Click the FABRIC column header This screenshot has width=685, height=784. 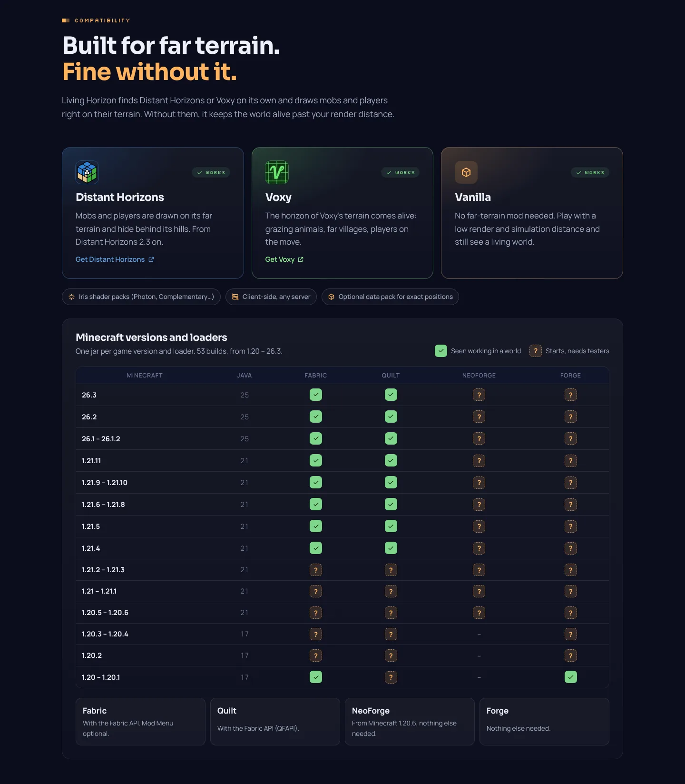coord(316,376)
